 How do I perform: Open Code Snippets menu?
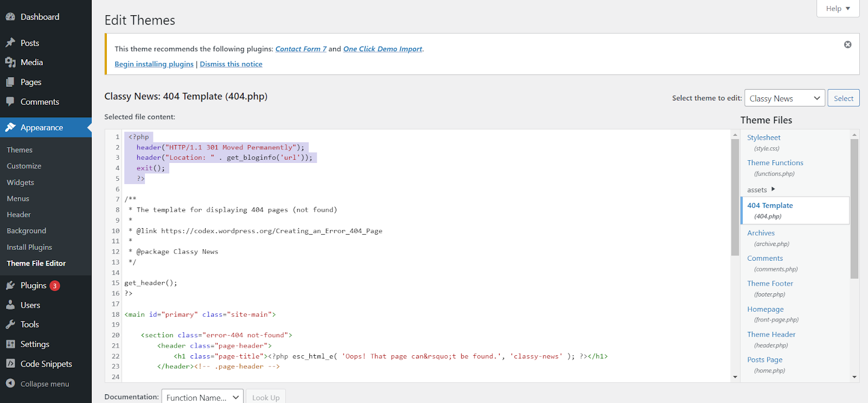[x=46, y=363]
